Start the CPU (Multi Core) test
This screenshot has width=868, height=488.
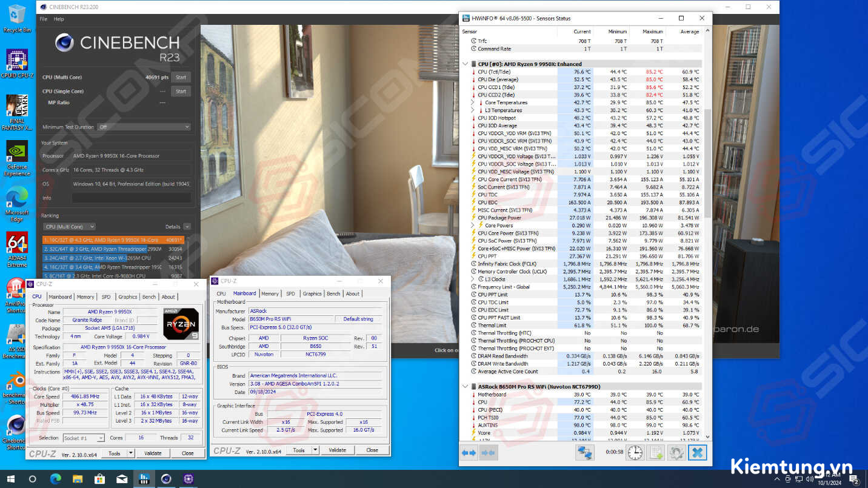coord(181,78)
